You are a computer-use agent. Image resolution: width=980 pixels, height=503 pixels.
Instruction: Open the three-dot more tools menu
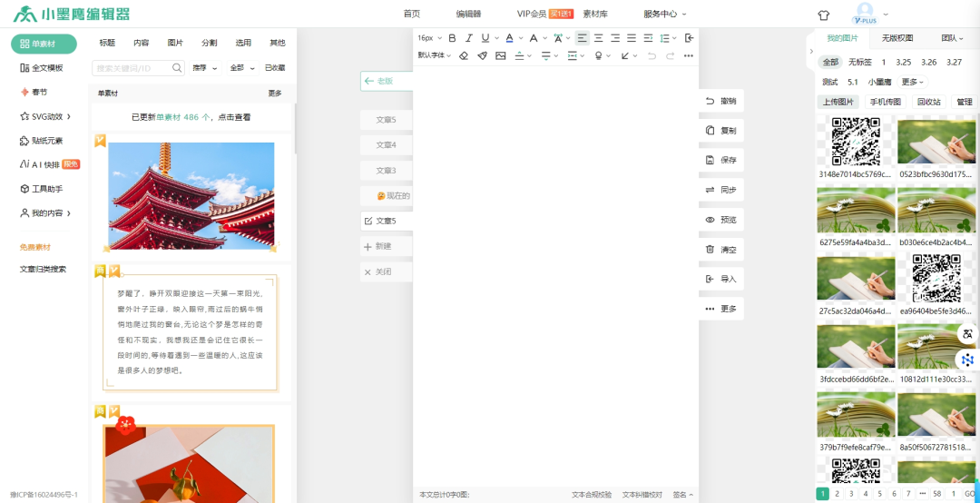[x=689, y=55]
